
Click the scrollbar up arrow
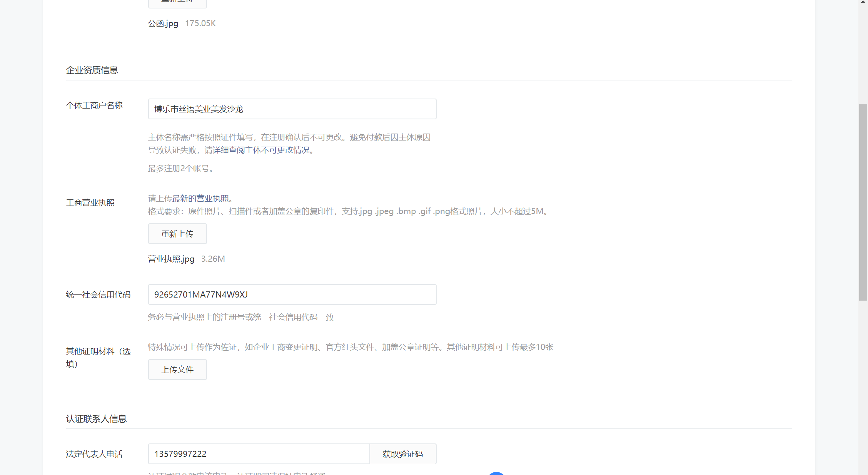863,2
